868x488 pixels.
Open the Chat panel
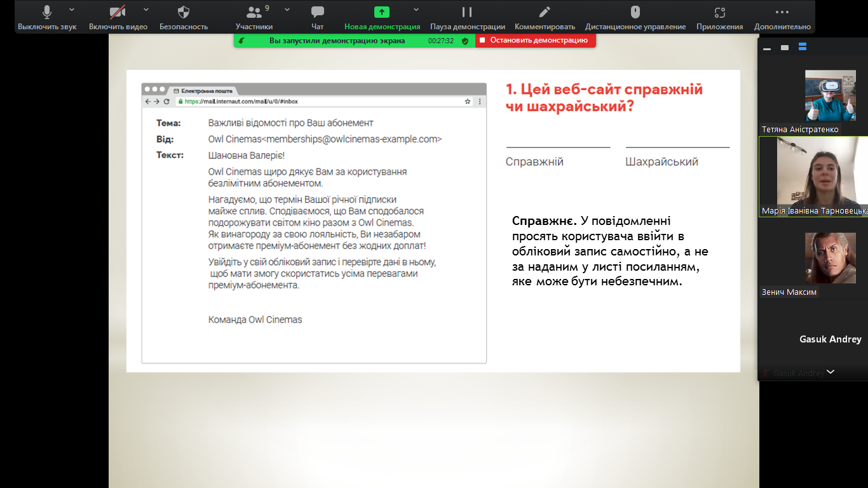pyautogui.click(x=318, y=12)
